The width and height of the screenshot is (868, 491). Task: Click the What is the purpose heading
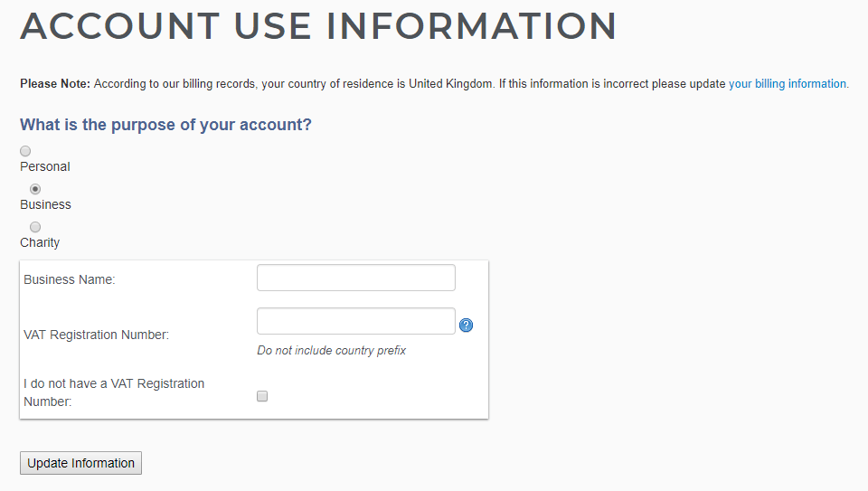click(165, 125)
